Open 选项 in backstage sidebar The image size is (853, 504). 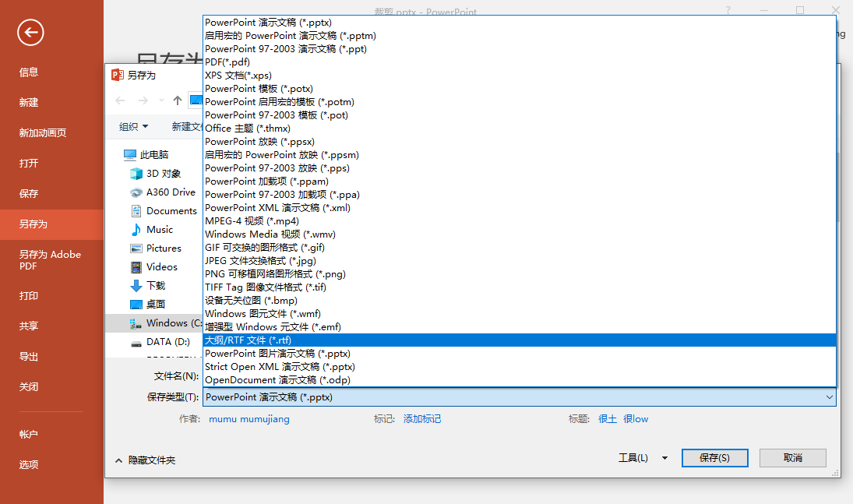click(29, 464)
